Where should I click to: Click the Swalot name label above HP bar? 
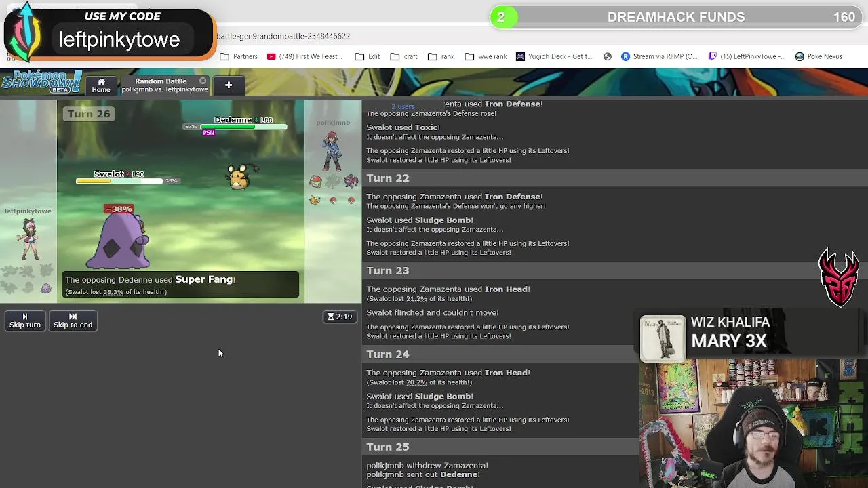point(108,174)
